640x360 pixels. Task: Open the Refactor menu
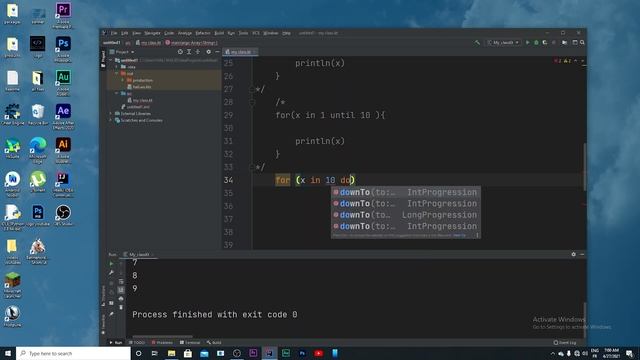[202, 33]
